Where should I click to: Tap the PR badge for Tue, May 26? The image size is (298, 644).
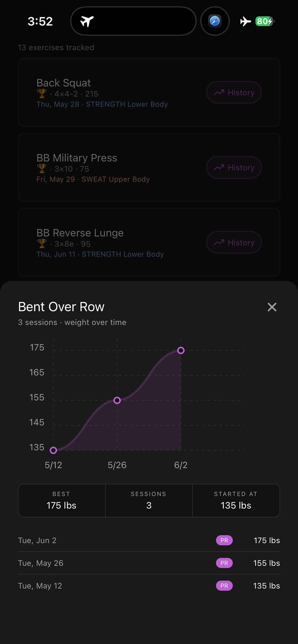click(224, 563)
